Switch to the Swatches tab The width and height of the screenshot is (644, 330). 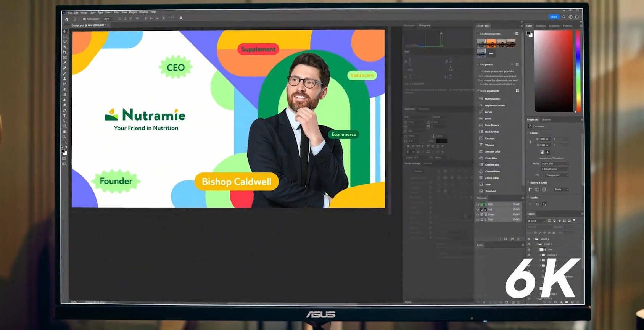(540, 26)
